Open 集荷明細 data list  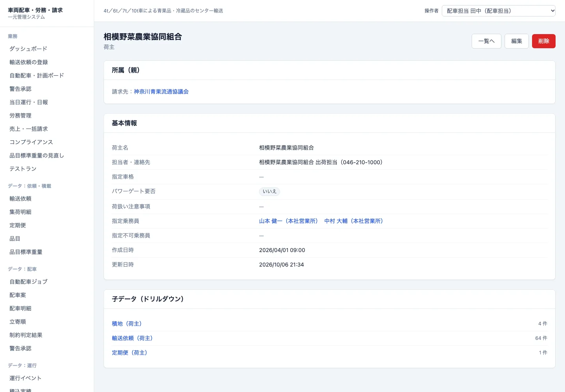tap(20, 212)
